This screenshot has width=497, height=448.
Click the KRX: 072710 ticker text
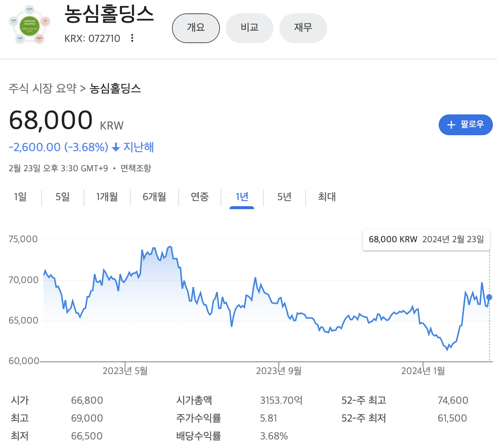pos(92,39)
